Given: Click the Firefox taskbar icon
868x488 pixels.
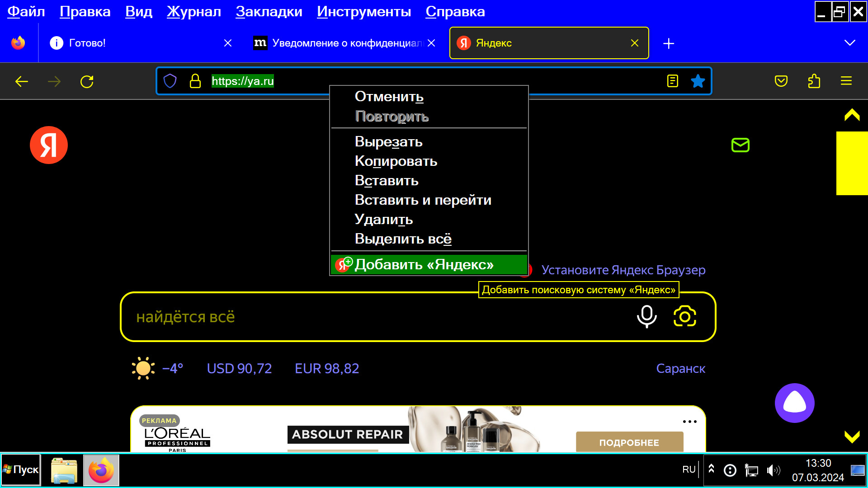Looking at the screenshot, I should point(101,470).
